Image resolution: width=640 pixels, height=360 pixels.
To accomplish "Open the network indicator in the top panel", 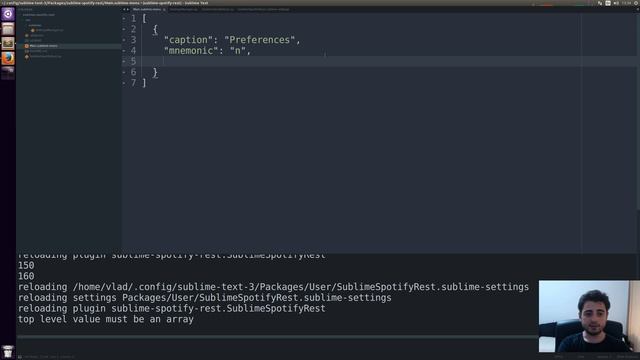I will (600, 3).
